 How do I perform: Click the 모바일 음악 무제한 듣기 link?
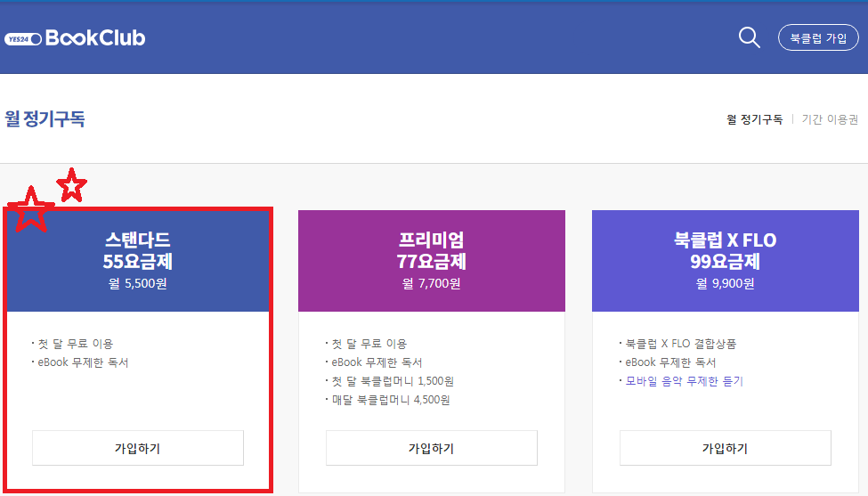(x=685, y=381)
